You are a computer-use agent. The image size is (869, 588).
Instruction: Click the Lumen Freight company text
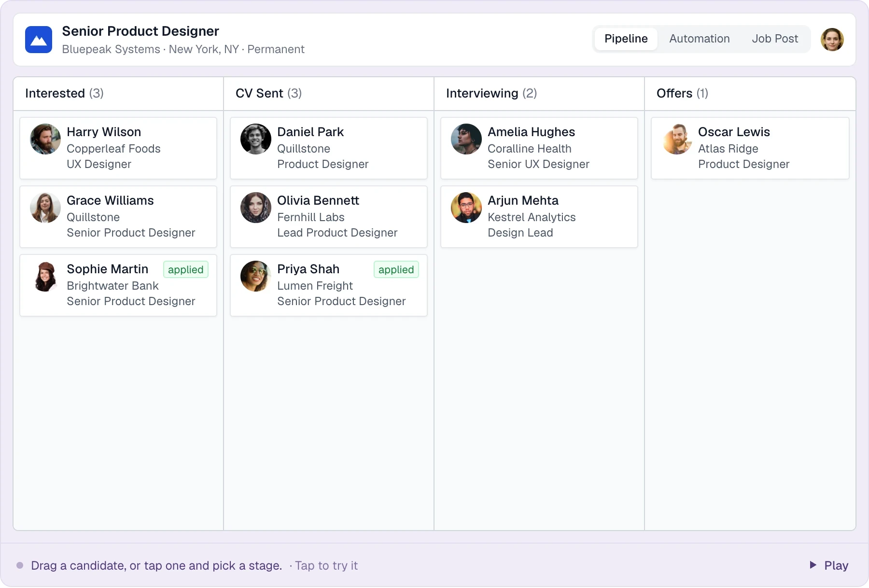tap(315, 286)
